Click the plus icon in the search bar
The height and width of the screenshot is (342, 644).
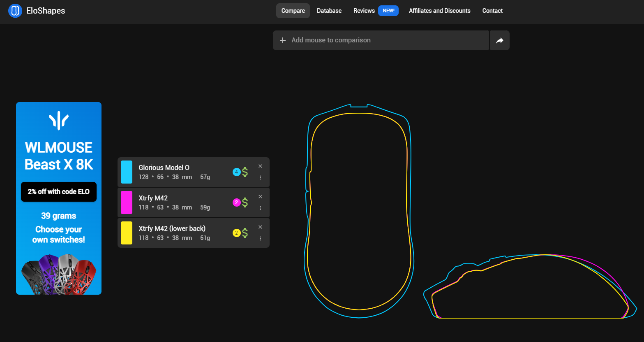tap(283, 40)
